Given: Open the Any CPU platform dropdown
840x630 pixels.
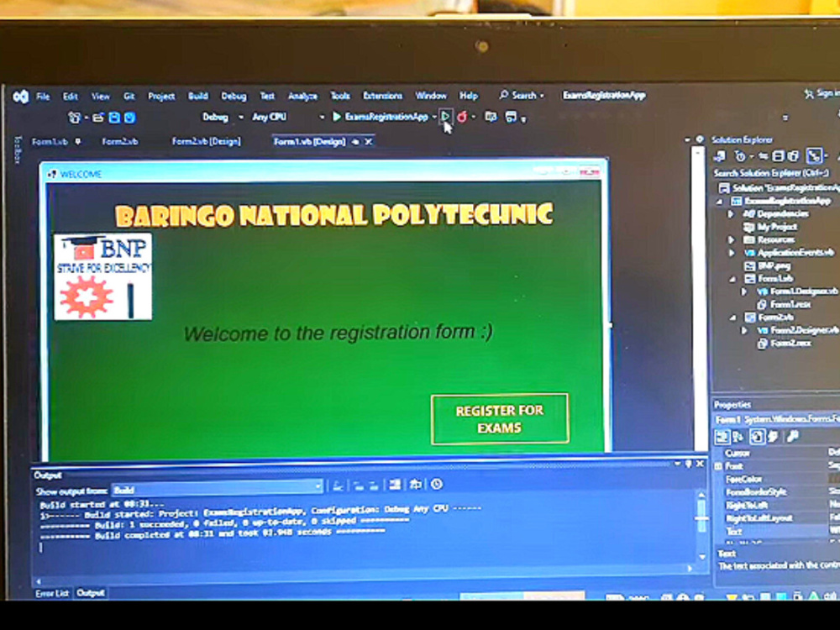Looking at the screenshot, I should (x=322, y=117).
